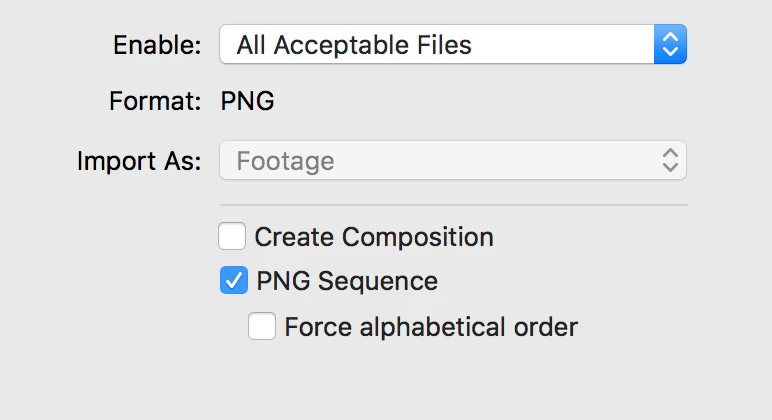Image resolution: width=772 pixels, height=420 pixels.
Task: Click the "Force alphabetical order" label
Action: [x=431, y=326]
